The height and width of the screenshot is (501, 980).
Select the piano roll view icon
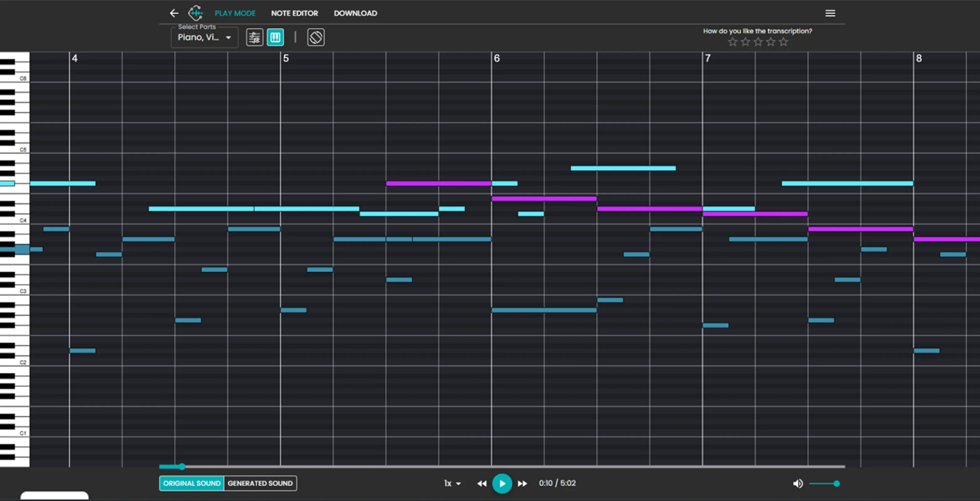[275, 37]
